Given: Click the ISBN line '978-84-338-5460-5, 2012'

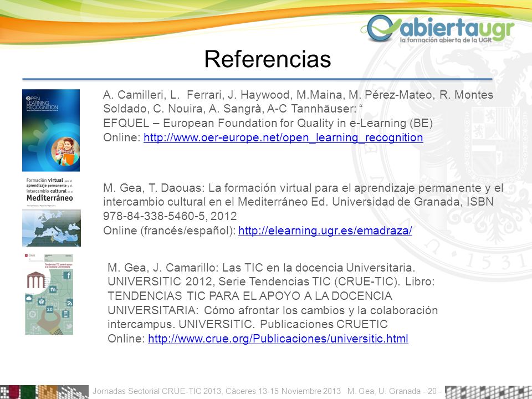Looking at the screenshot, I should tap(170, 216).
